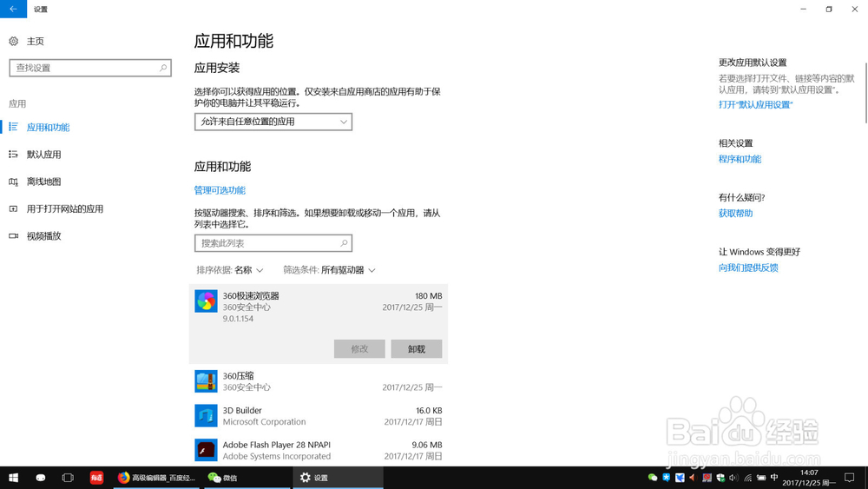Click the magnifier icon in 搜索此列表 box
The image size is (868, 489).
point(344,243)
